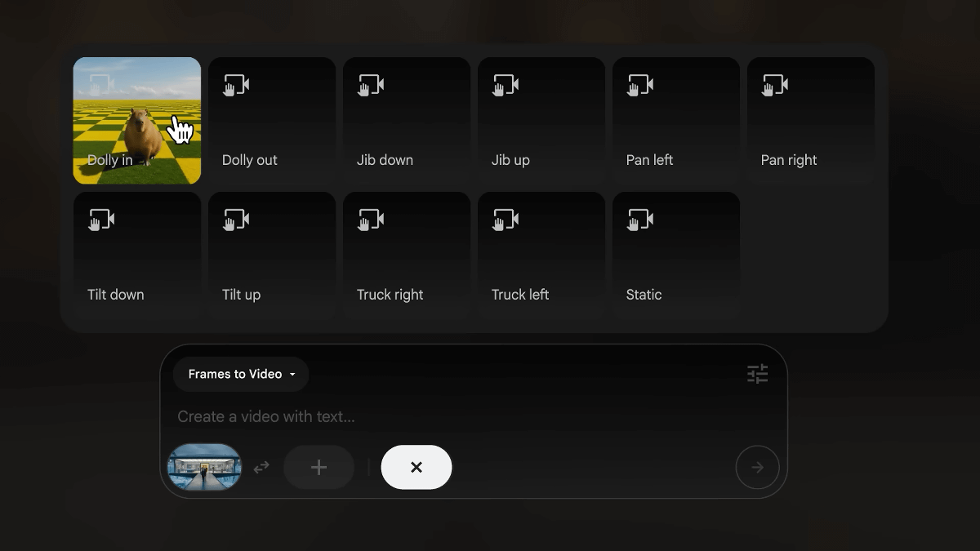The image size is (980, 551).
Task: Pick the Jib up camera motion
Action: pyautogui.click(x=541, y=121)
